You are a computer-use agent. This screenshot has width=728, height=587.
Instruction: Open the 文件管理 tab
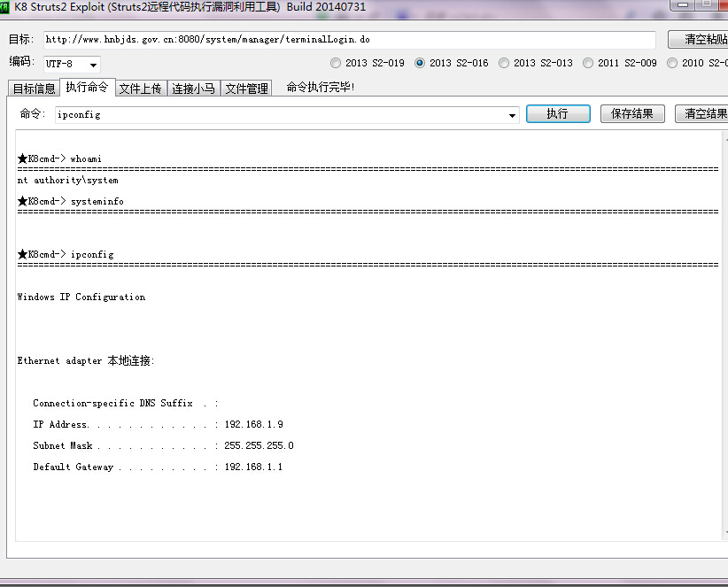246,89
